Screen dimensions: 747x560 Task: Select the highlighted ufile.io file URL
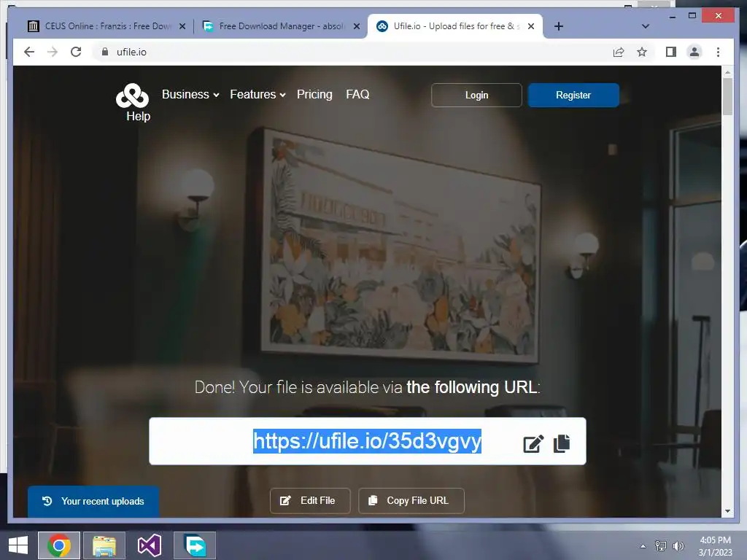click(367, 441)
